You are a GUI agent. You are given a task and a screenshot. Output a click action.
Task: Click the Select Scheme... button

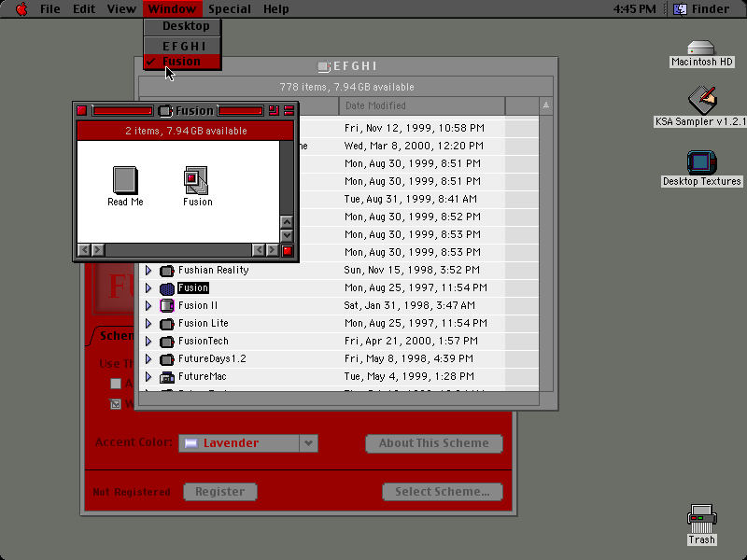(442, 492)
